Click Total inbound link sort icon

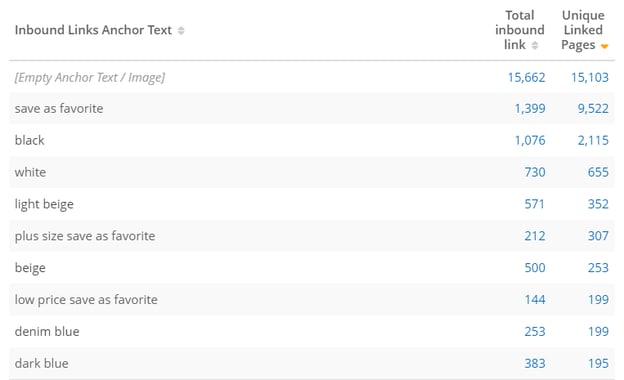tap(535, 45)
